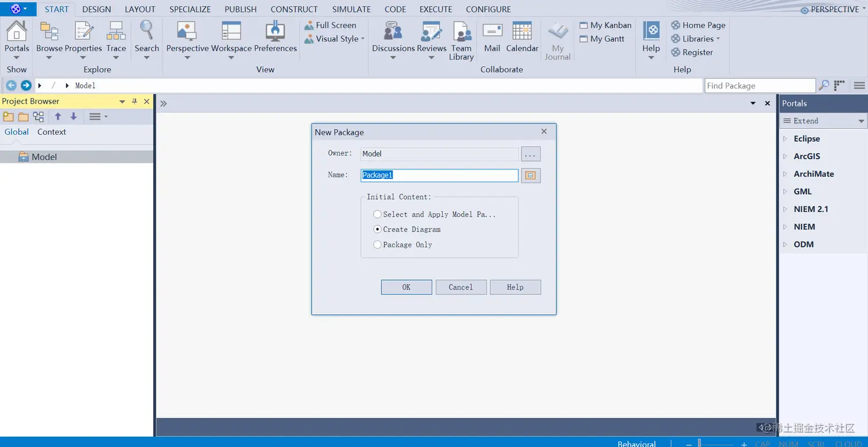Open the Discussions icon in Collaborate group
The width and height of the screenshot is (868, 447).
tap(393, 32)
